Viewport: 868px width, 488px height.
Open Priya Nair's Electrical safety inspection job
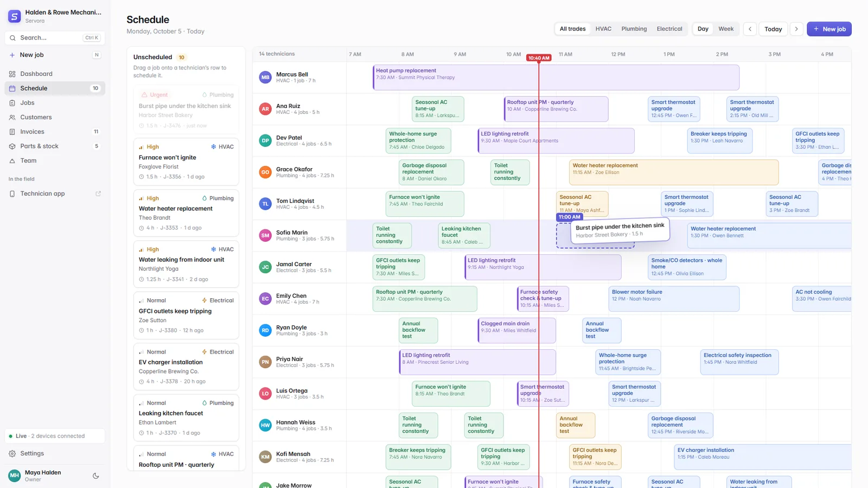(739, 362)
